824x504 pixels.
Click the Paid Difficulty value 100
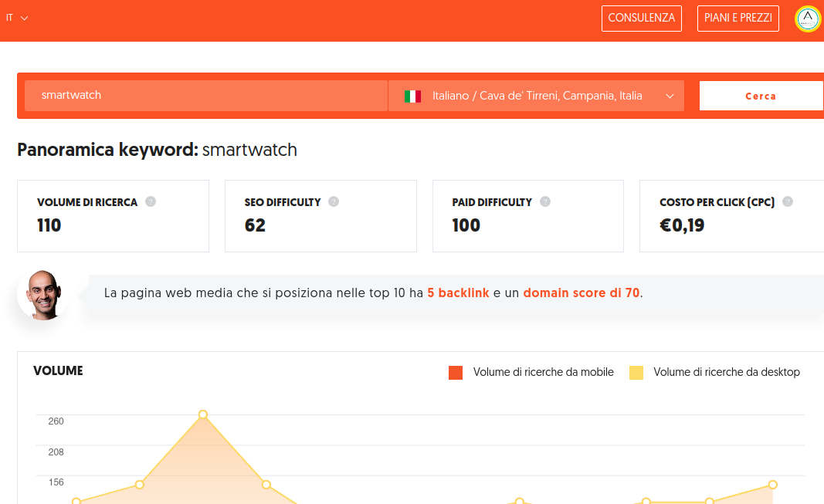click(x=466, y=225)
